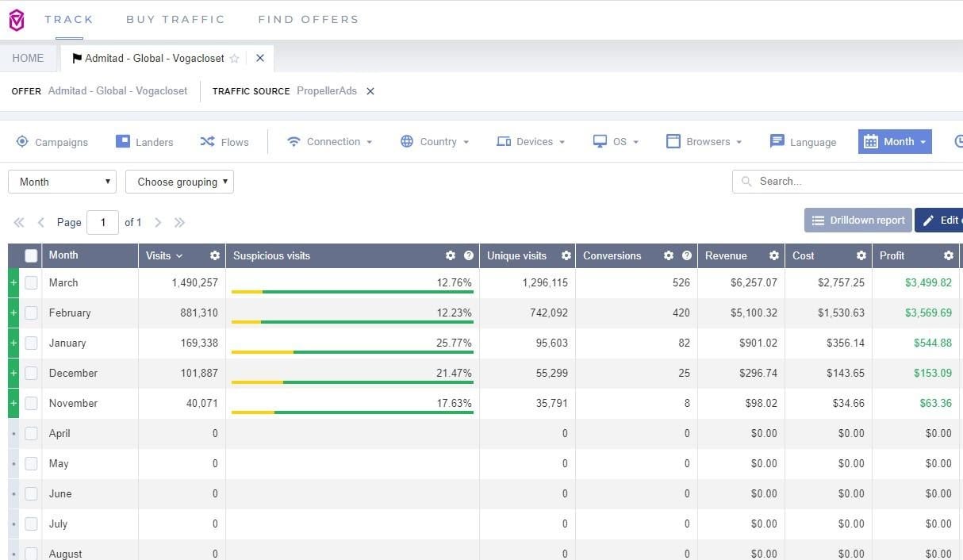Open the Campaigns view
Screen dimensions: 963x560
pyautogui.click(x=52, y=142)
